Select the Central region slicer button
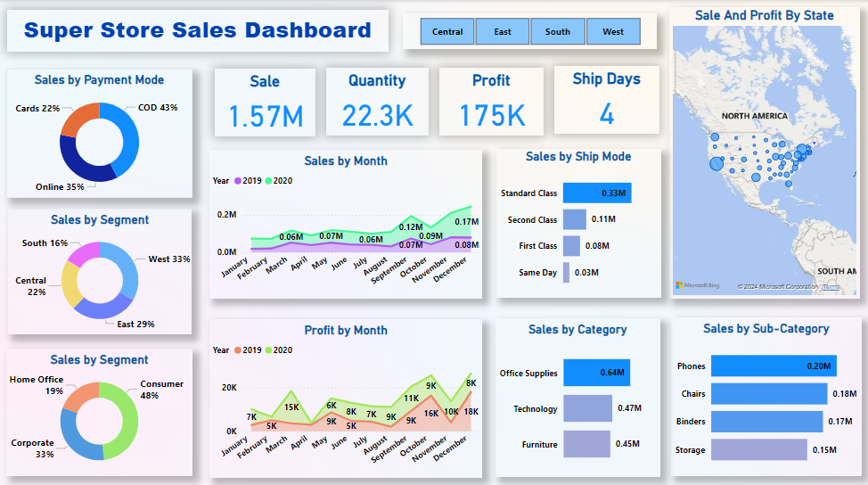Image resolution: width=868 pixels, height=485 pixels. click(x=447, y=32)
